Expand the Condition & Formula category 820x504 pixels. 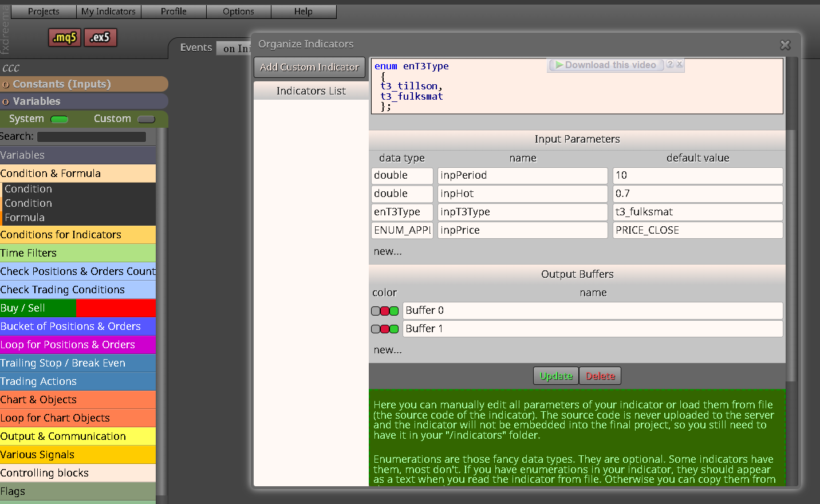click(x=78, y=174)
